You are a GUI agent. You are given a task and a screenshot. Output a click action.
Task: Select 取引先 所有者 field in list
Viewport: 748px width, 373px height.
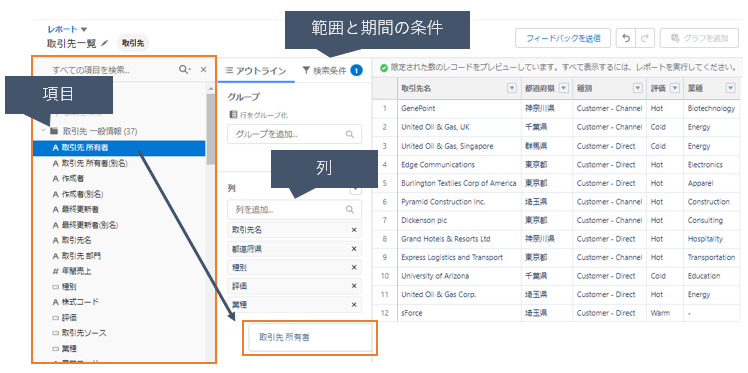tap(119, 148)
